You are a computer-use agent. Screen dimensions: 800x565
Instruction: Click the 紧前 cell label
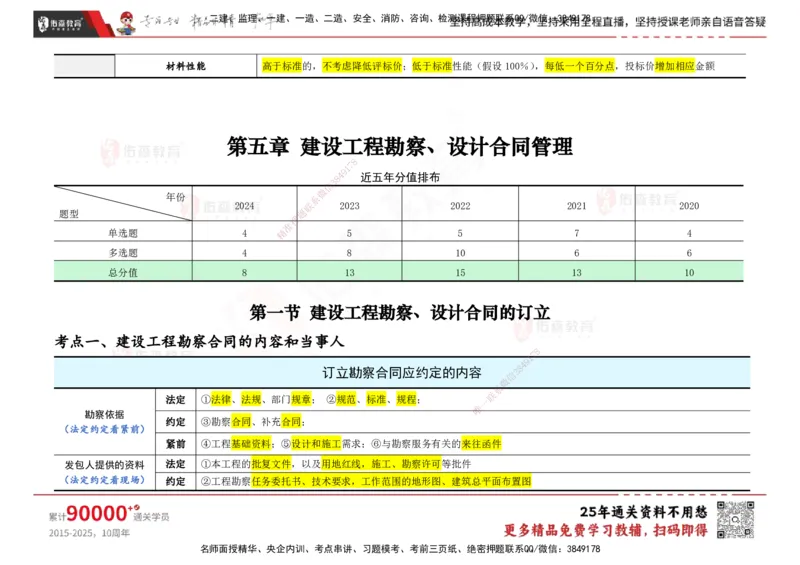[x=176, y=444]
